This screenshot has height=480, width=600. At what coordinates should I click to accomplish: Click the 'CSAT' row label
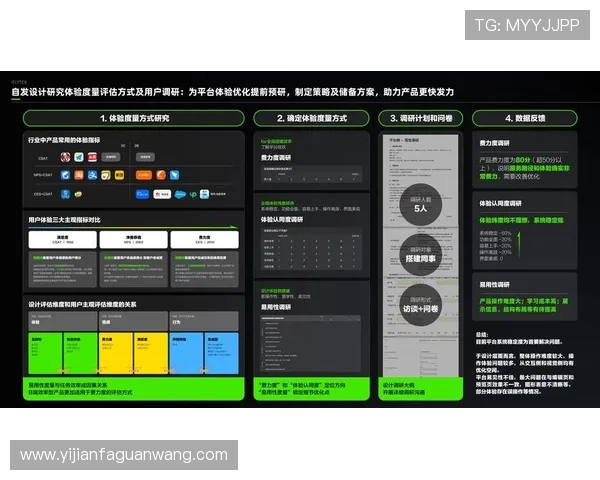tap(43, 158)
